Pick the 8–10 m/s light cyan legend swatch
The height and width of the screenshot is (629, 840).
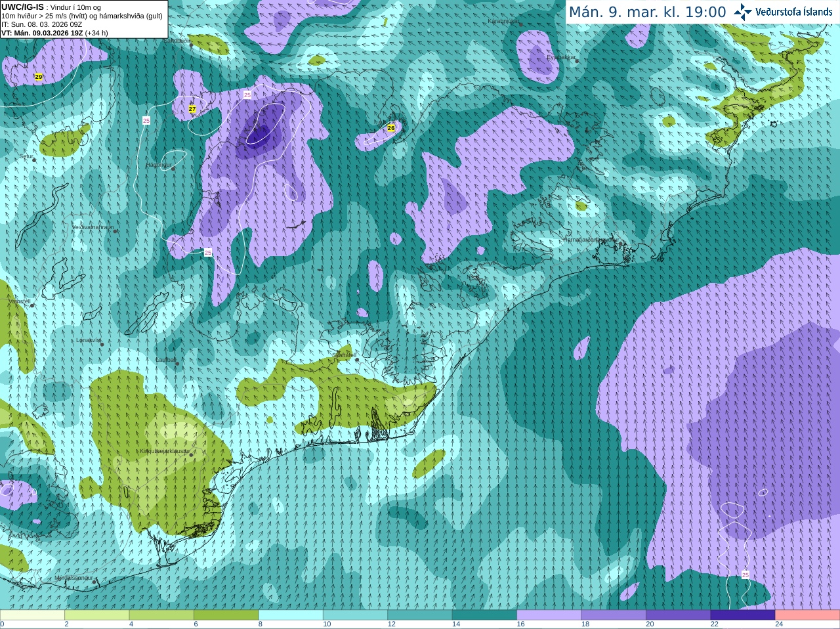coord(291,615)
